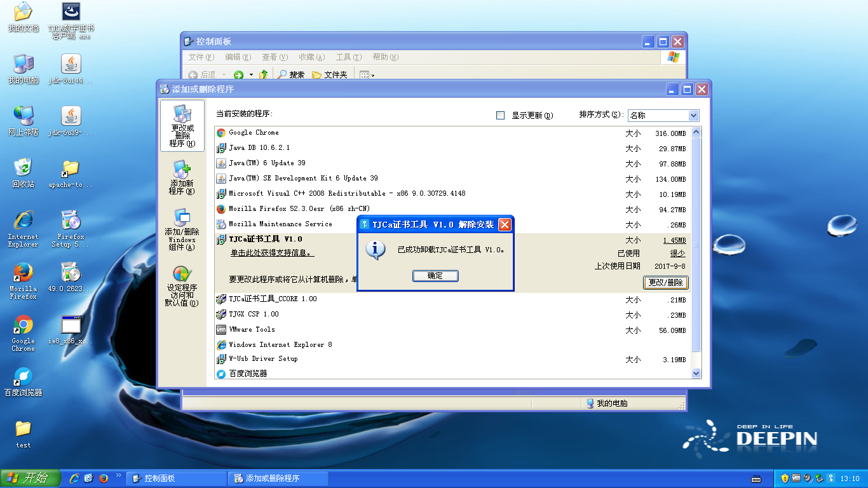Screen dimensions: 868x488
Task: Click the 开始 Start button
Action: (31, 478)
